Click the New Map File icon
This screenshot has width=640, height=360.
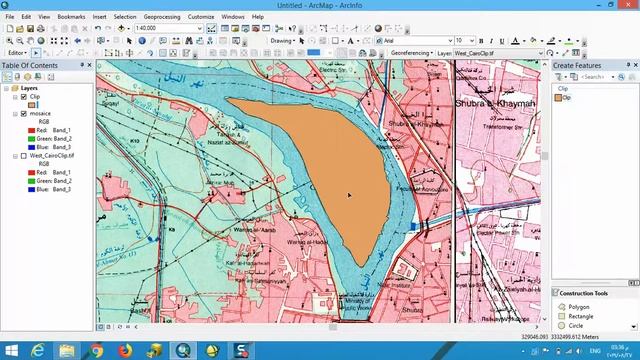[x=10, y=29]
